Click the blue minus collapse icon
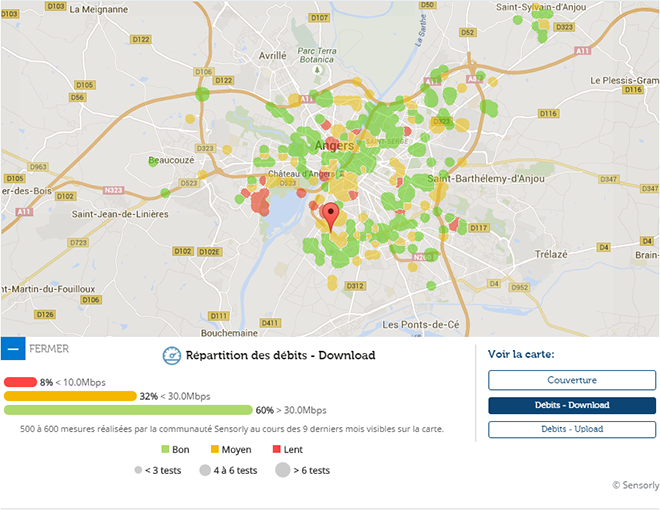660x510 pixels. tap(12, 349)
